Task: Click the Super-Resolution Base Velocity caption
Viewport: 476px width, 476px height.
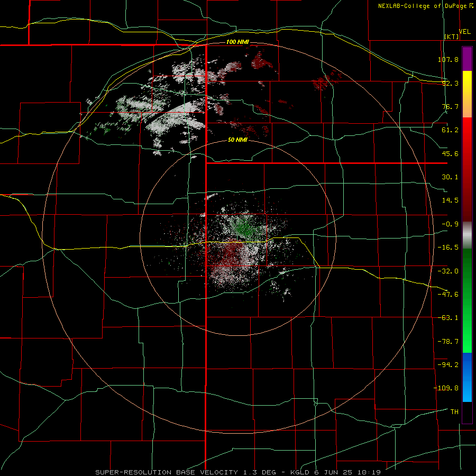Action: (238, 472)
